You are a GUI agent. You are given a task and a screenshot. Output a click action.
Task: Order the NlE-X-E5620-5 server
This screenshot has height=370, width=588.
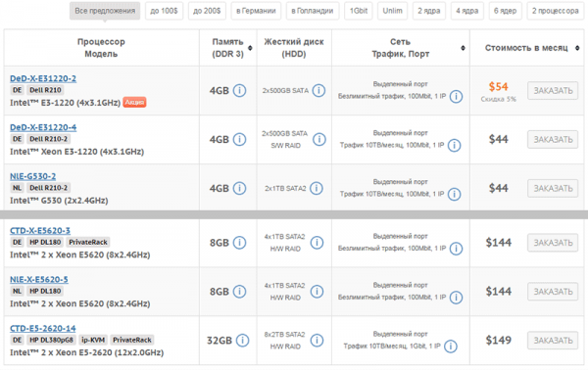coord(553,292)
